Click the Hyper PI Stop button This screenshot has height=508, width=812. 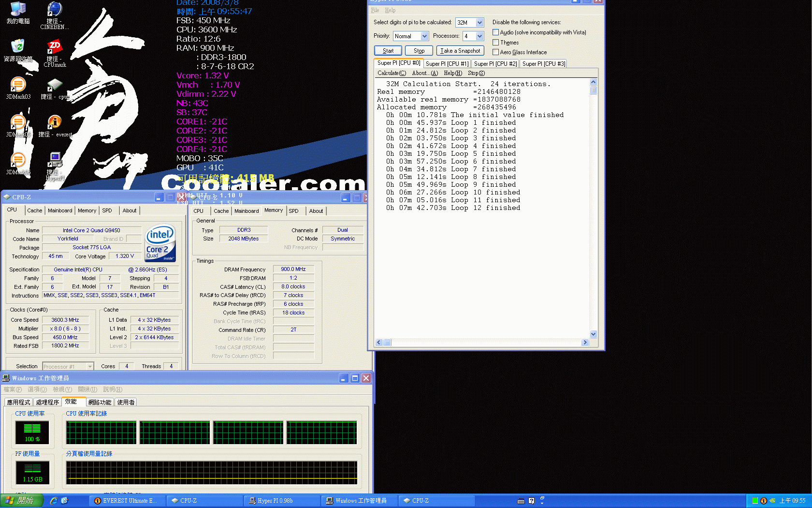[419, 51]
